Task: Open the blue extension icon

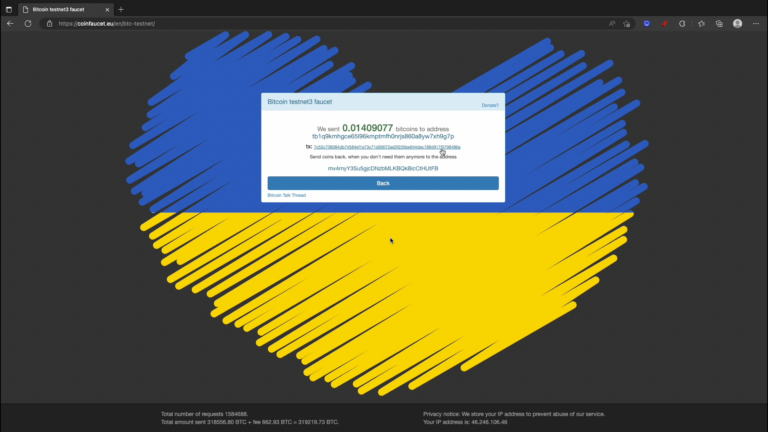Action: coord(647,23)
